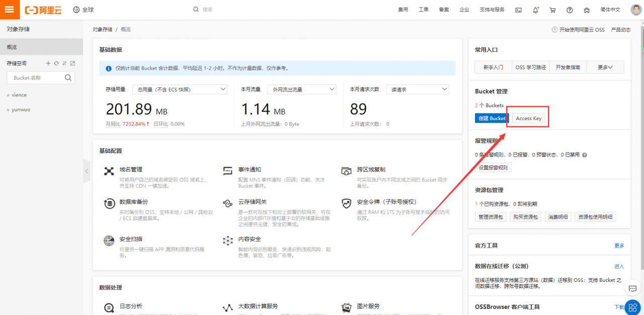Select the add Bucket plus icon in sidebar
644x315 pixels.
(48, 63)
